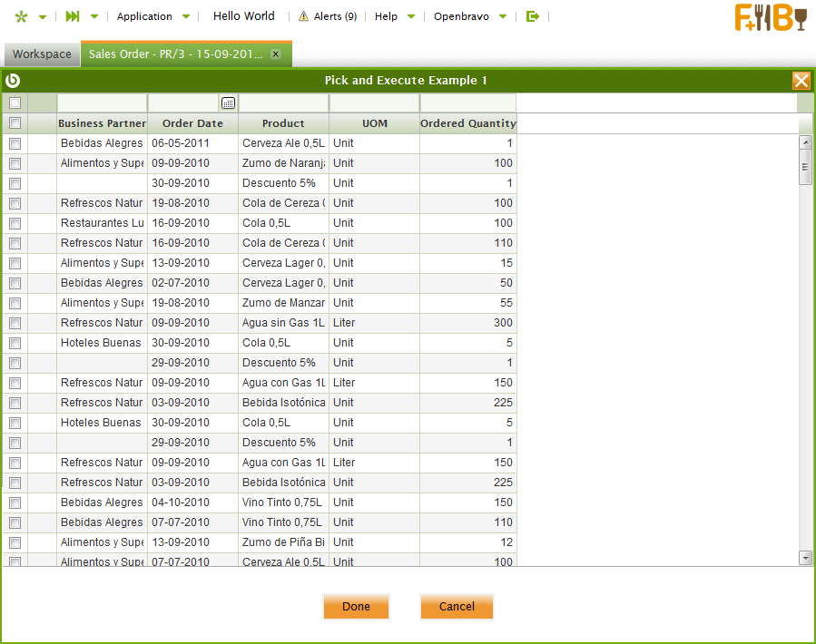Screen dimensions: 816x644
Task: Open the Order Date filter calendar icon
Action: 228,103
